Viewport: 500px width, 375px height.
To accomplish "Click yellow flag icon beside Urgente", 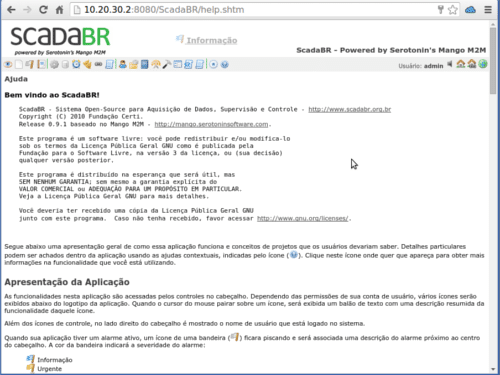I will [30, 368].
